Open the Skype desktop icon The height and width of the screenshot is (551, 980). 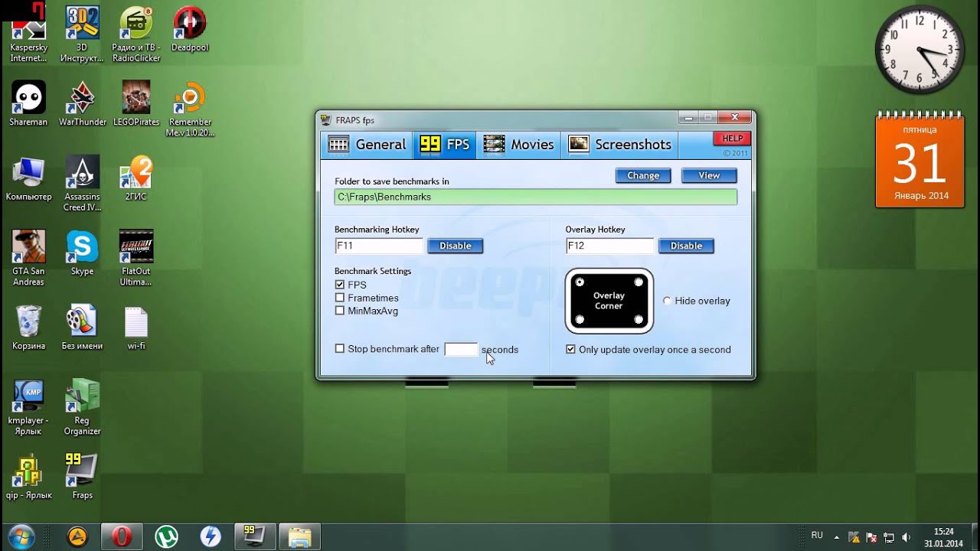tap(82, 253)
